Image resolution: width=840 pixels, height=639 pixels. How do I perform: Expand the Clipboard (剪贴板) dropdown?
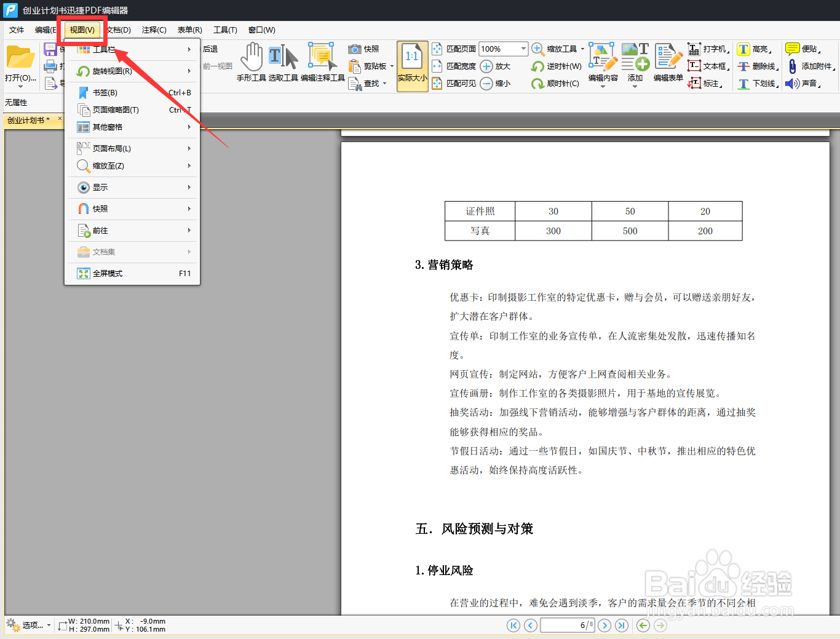click(391, 66)
